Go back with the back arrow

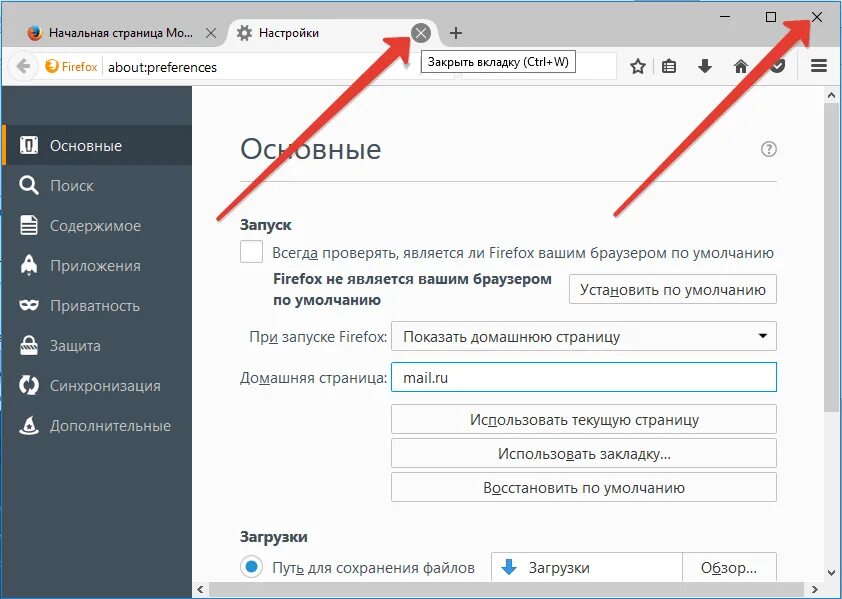pyautogui.click(x=23, y=67)
